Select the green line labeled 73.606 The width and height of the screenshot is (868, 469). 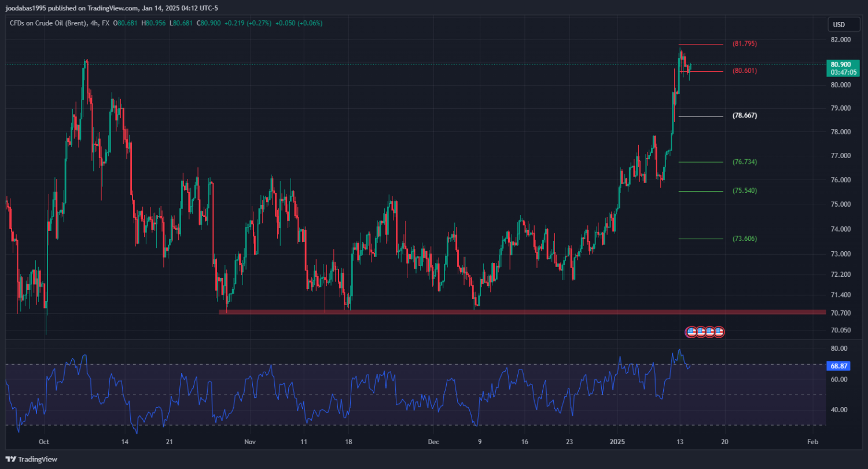click(x=701, y=239)
